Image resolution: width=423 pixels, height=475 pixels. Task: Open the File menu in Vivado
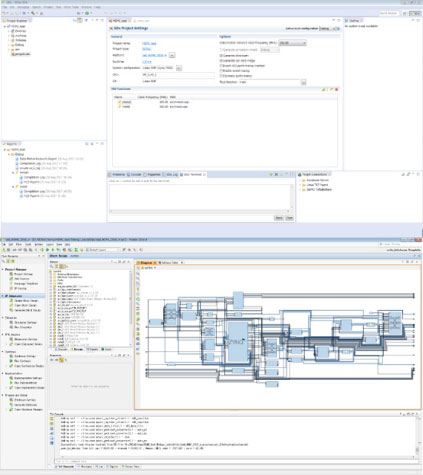4,245
